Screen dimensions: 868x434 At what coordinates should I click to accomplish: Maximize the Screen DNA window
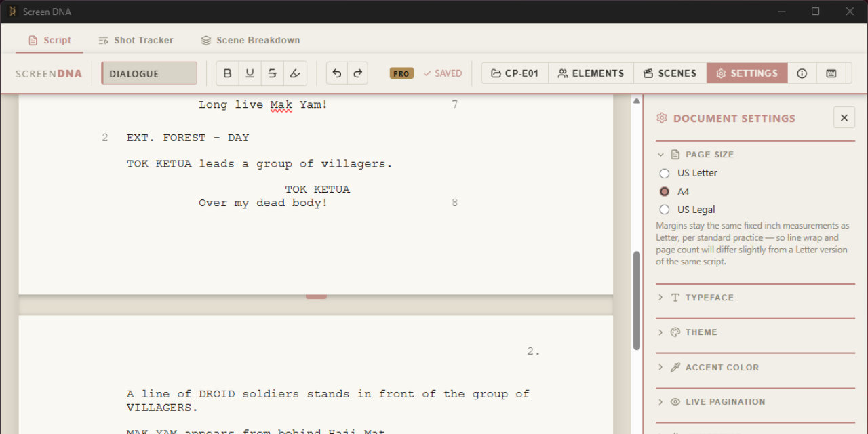pos(816,12)
